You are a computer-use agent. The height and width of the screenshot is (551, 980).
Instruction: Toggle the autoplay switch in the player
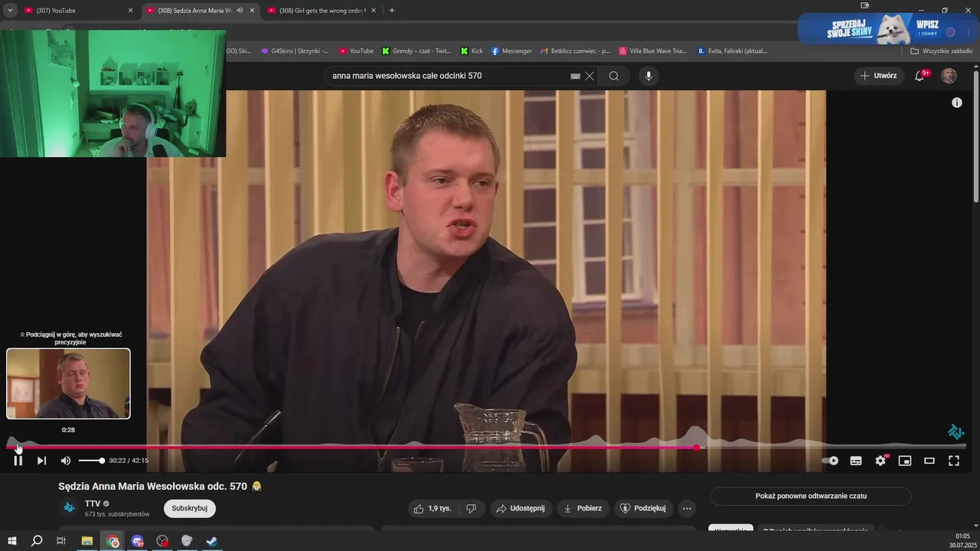[830, 461]
